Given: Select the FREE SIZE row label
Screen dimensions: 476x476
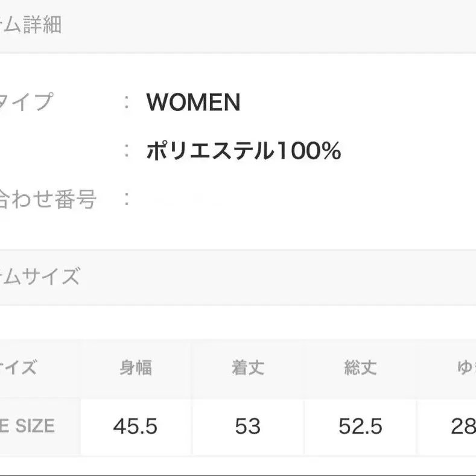Looking at the screenshot, I should click(x=27, y=427).
